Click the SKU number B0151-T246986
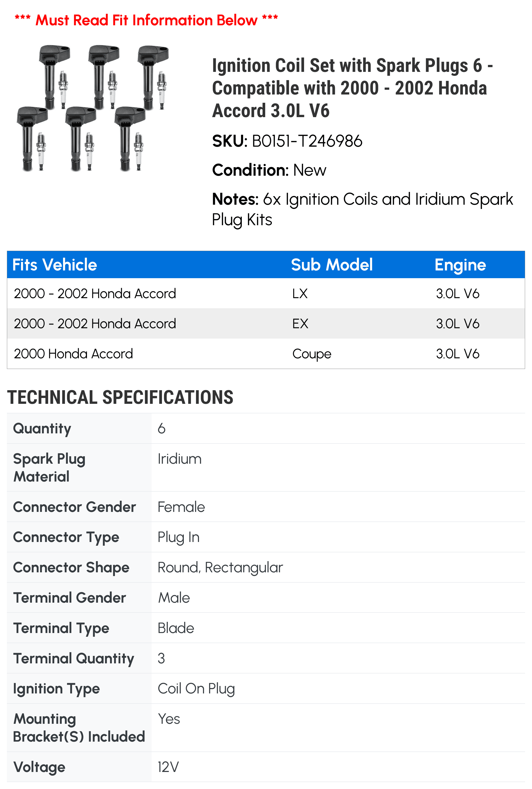Screen dimensions: 532x789 [x=307, y=141]
